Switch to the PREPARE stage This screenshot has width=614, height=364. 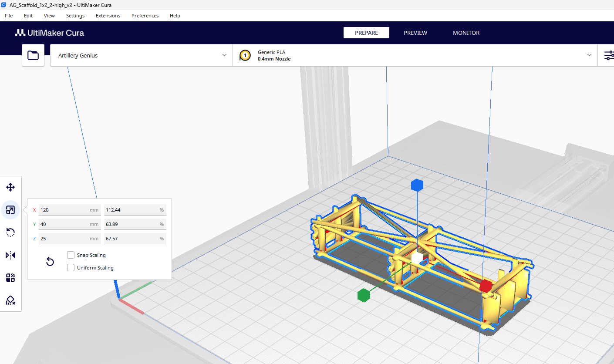pyautogui.click(x=366, y=33)
